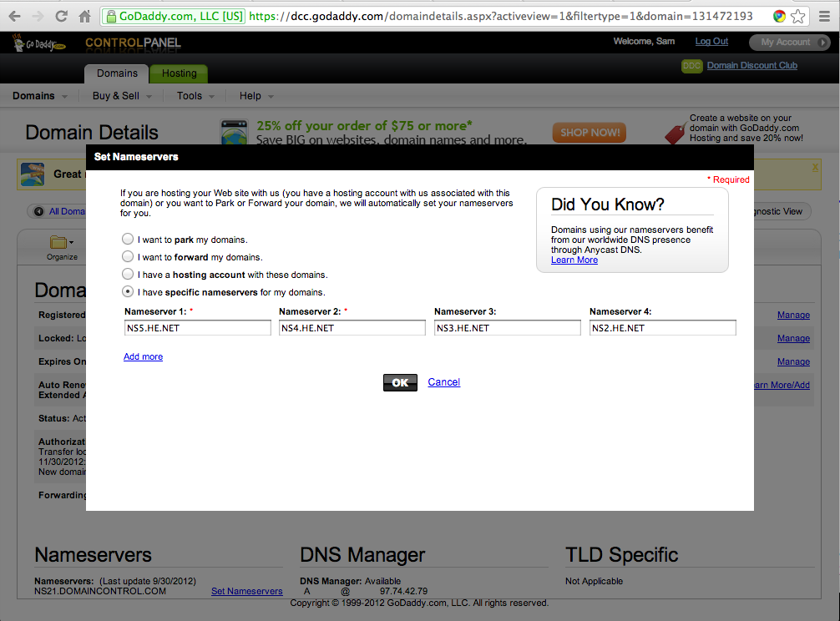Reload the page with the refresh icon

[61, 16]
